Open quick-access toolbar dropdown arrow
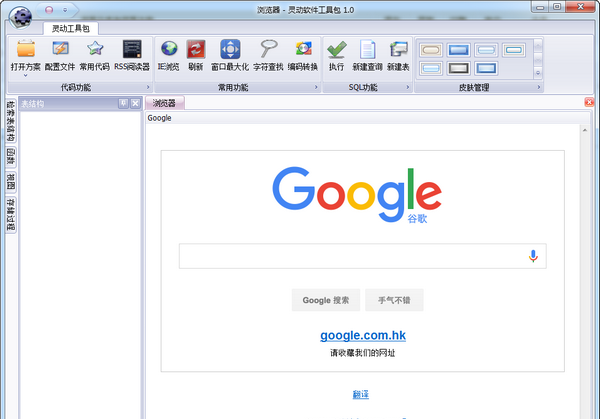The height and width of the screenshot is (419, 600). [65, 10]
